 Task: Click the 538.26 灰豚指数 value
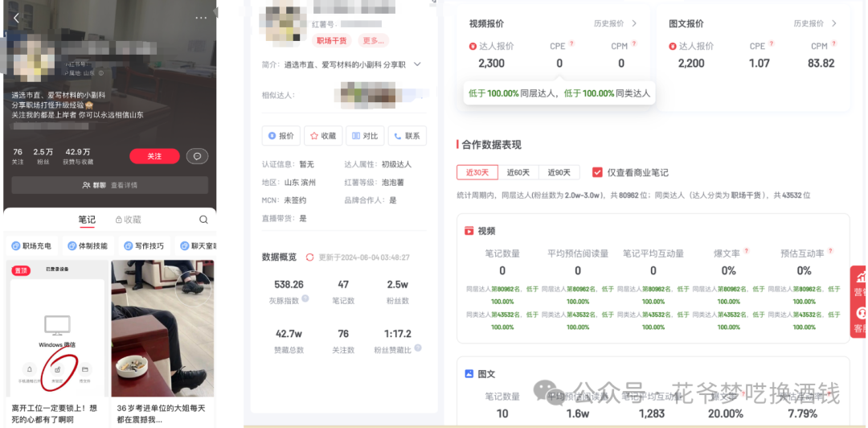click(x=289, y=285)
